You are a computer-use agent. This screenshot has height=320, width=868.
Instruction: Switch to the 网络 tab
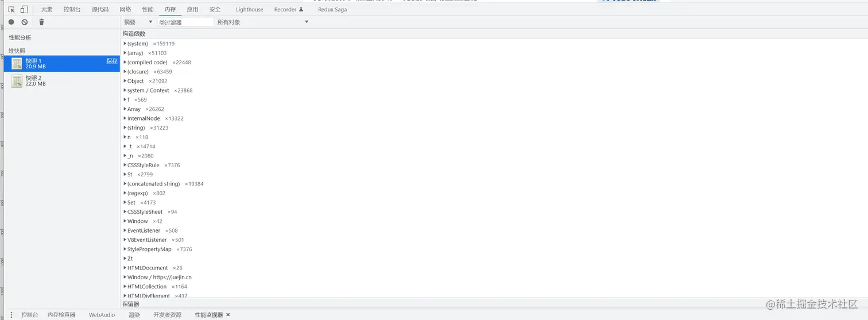[125, 9]
